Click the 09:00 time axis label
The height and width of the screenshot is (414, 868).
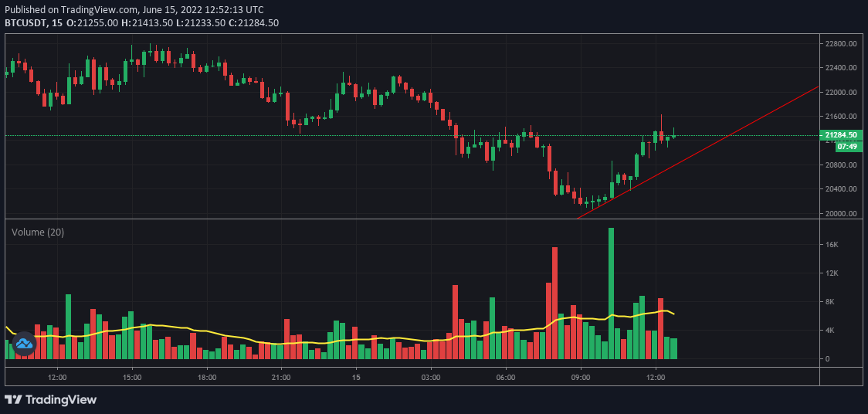point(581,378)
